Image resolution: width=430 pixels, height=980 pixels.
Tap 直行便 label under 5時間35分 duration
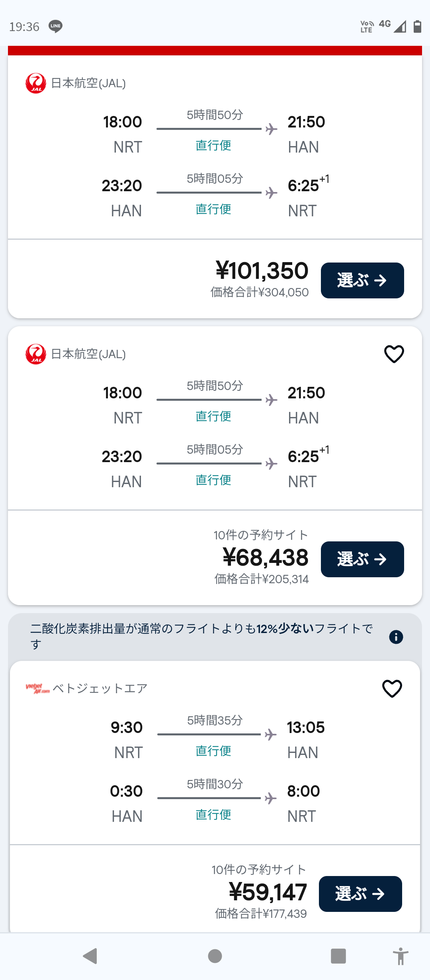point(213,751)
